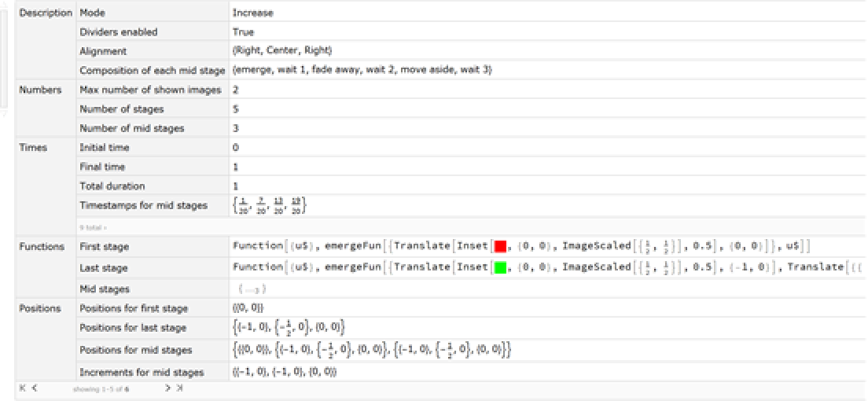868x412 pixels.
Task: Drill into the Positions group header
Action: coord(41,308)
